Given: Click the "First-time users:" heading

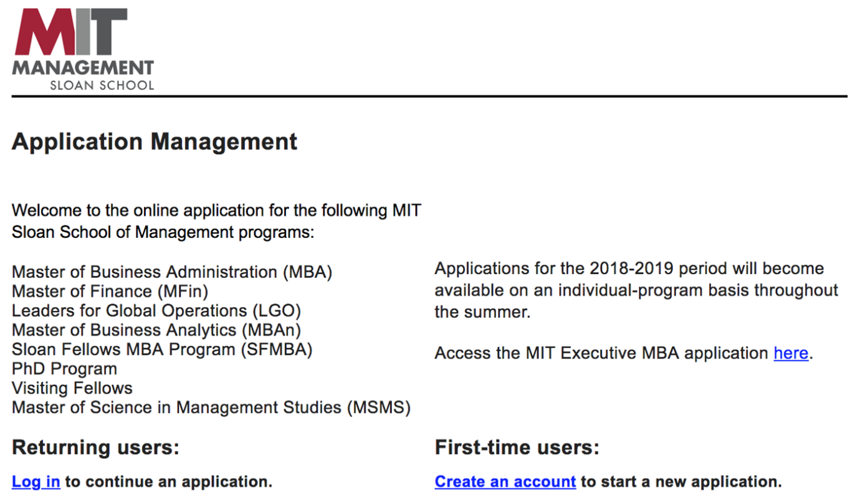Looking at the screenshot, I should coord(517,447).
